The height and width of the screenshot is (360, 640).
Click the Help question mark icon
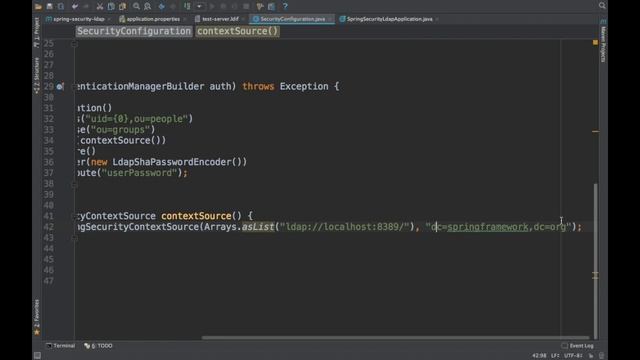tap(285, 6)
